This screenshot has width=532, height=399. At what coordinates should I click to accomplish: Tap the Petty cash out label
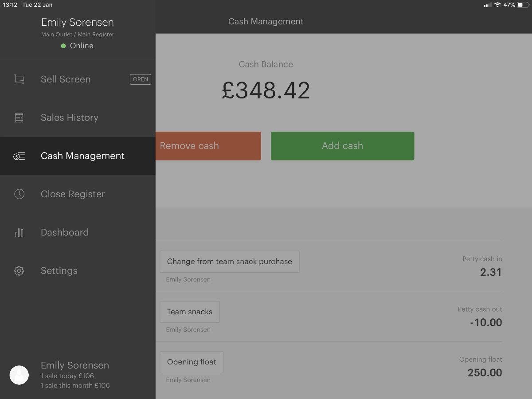click(x=480, y=309)
